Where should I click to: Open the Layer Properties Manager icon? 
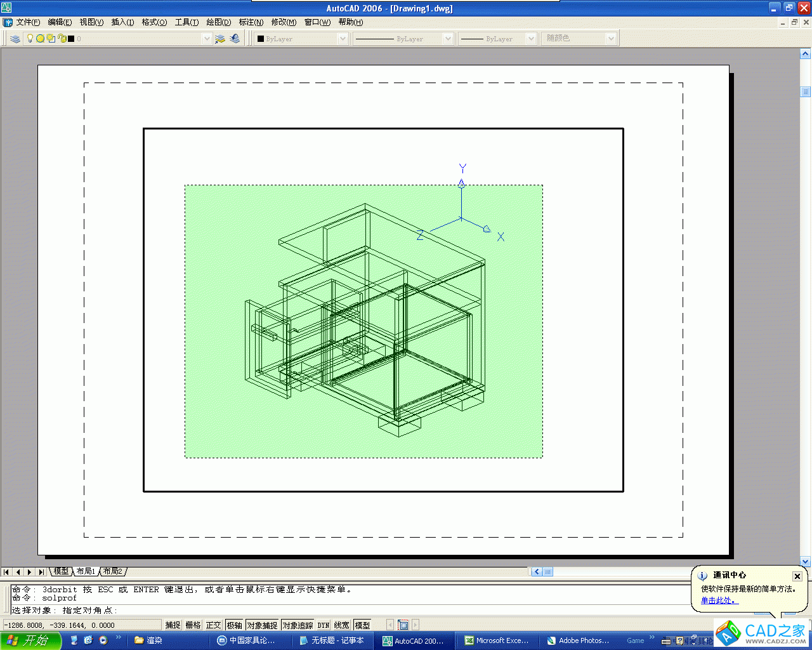tap(15, 38)
